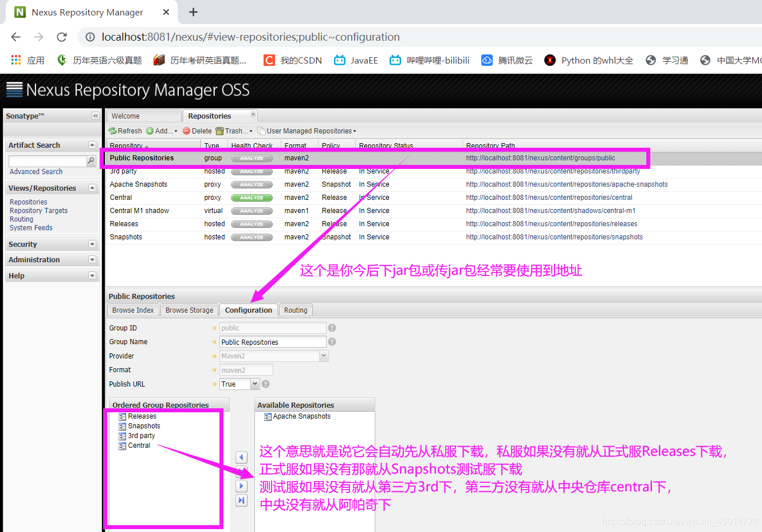Expand the Administration section
The height and width of the screenshot is (532, 762).
[x=92, y=259]
